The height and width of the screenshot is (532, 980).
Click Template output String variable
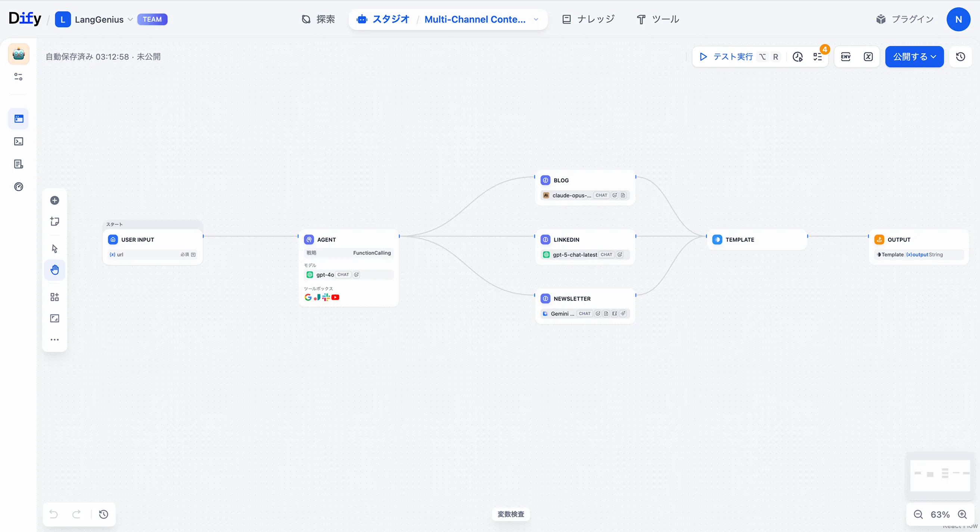tap(918, 255)
